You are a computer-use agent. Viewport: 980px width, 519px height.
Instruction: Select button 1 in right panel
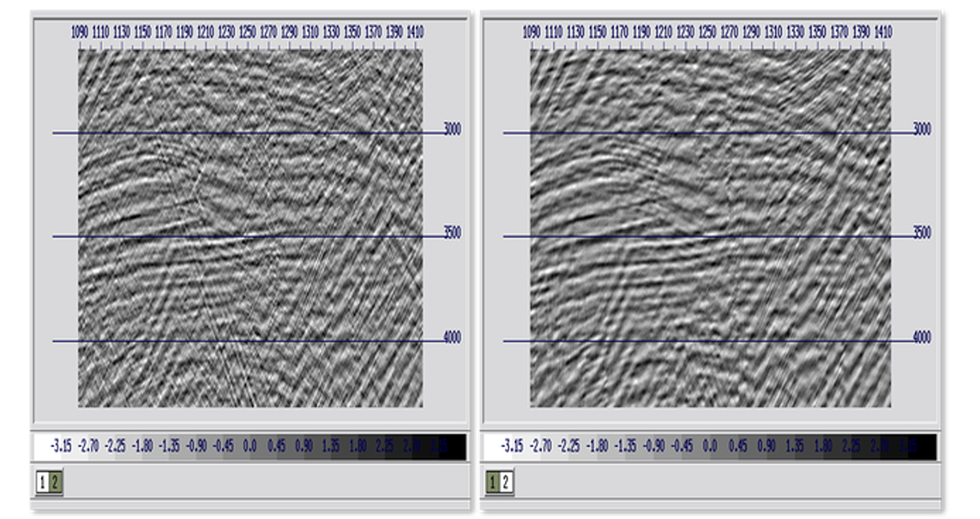(x=493, y=483)
